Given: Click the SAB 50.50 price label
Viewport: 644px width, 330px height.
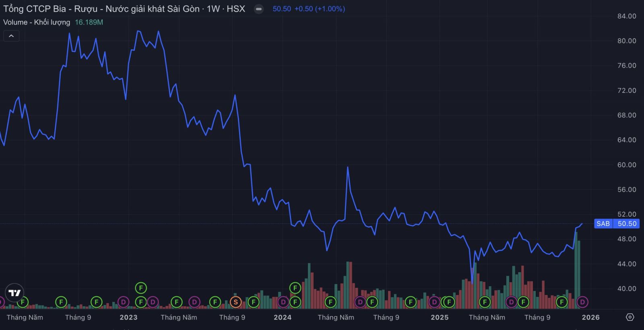Looking at the screenshot, I should point(617,223).
